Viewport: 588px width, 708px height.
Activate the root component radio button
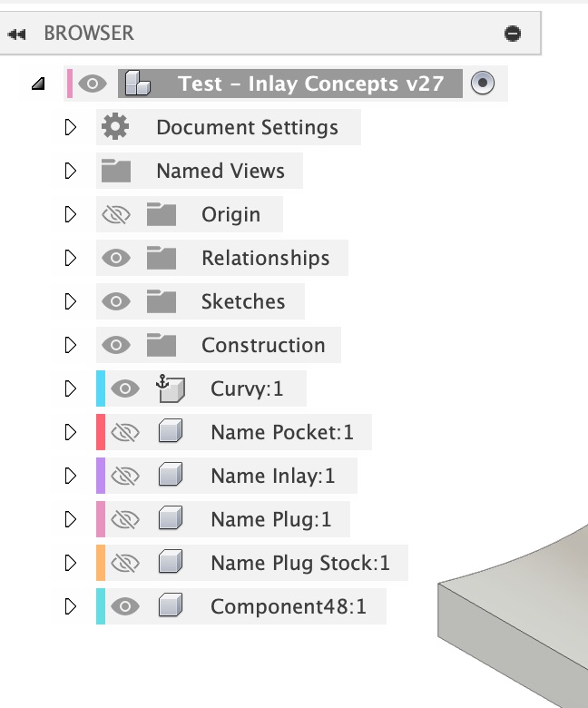tap(483, 84)
